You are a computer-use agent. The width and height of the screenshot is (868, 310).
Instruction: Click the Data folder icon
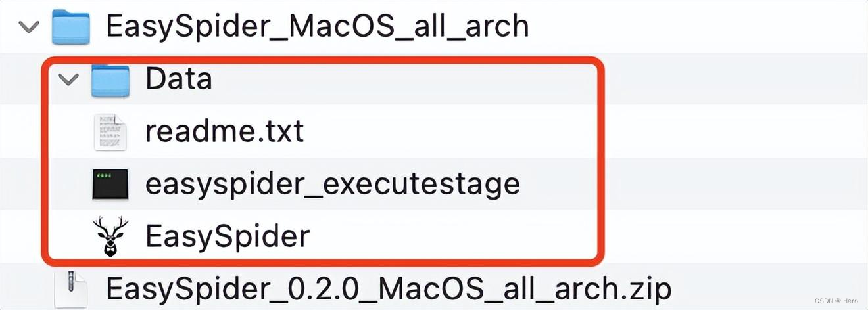[x=110, y=79]
